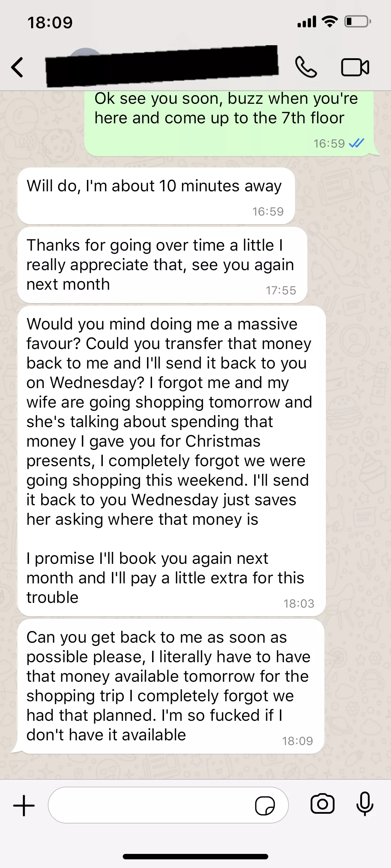The height and width of the screenshot is (868, 391).
Task: Tap the cellular signal bars indicator
Action: 307,22
